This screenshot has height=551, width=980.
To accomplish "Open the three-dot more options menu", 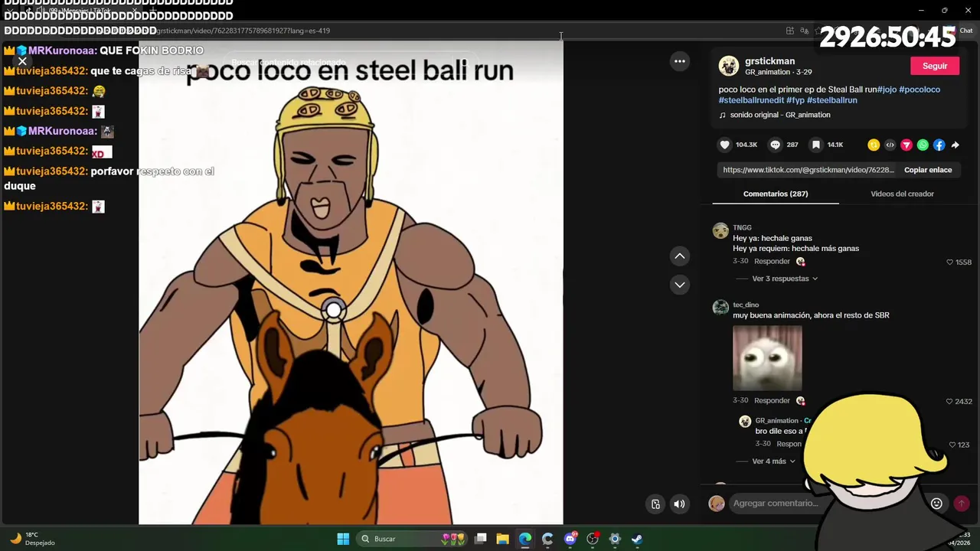I will click(679, 61).
